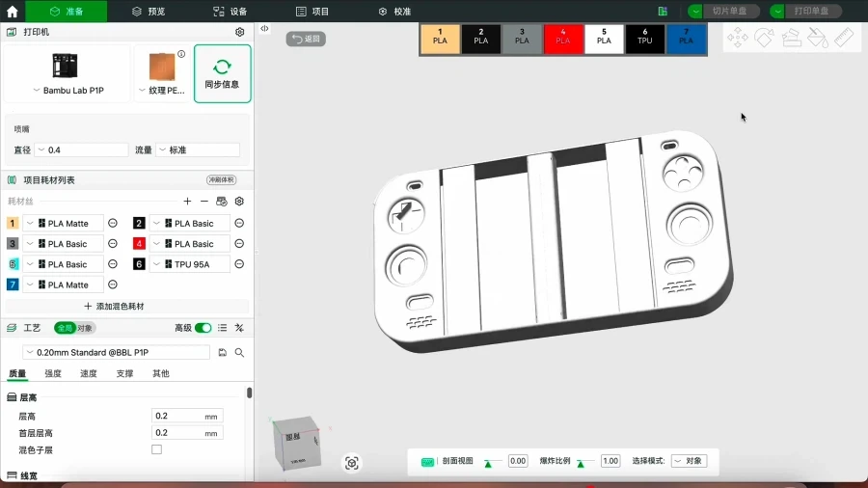The width and height of the screenshot is (868, 488).
Task: Open the 选择模式 对象 dropdown
Action: tap(689, 461)
